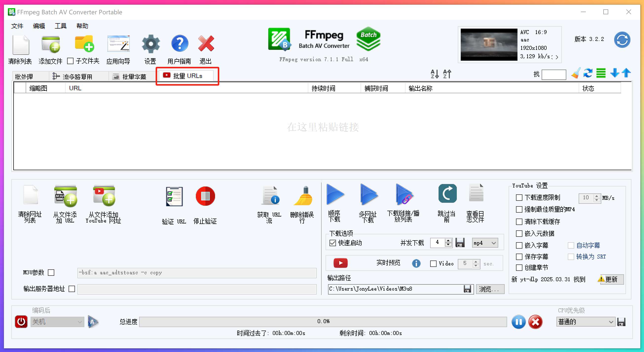Screen dimensions: 644x352
Task: Enable the 下载速度限制 checkbox
Action: (519, 198)
